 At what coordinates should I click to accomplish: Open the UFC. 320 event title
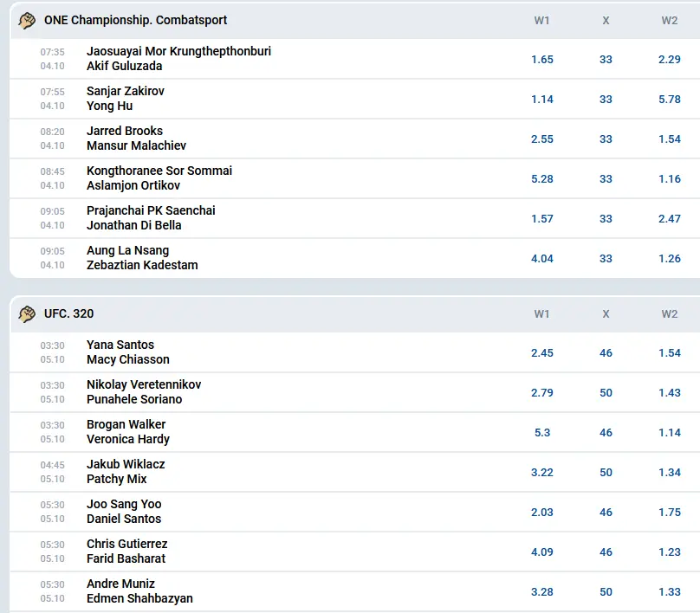point(69,314)
